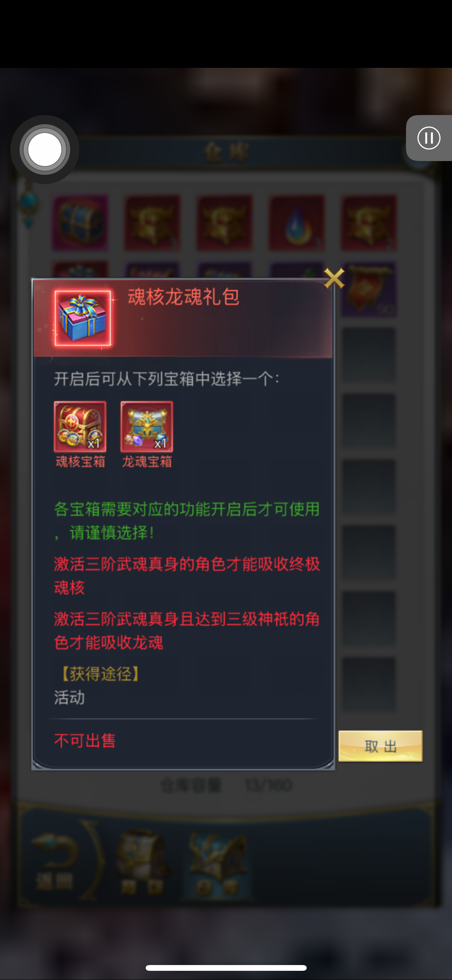Click the 取出 withdraw button
Screen dimensions: 452x980
pyautogui.click(x=380, y=746)
